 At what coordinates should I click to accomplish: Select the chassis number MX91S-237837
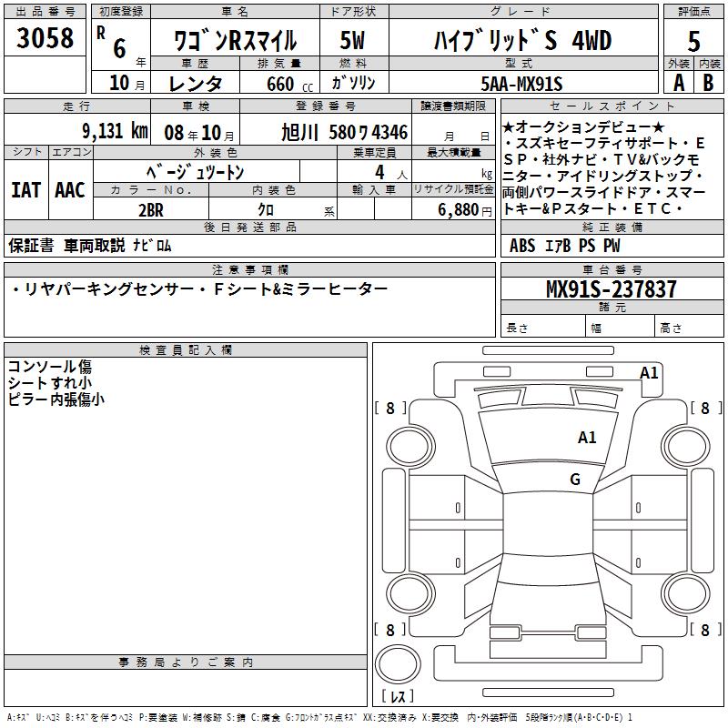pyautogui.click(x=612, y=288)
